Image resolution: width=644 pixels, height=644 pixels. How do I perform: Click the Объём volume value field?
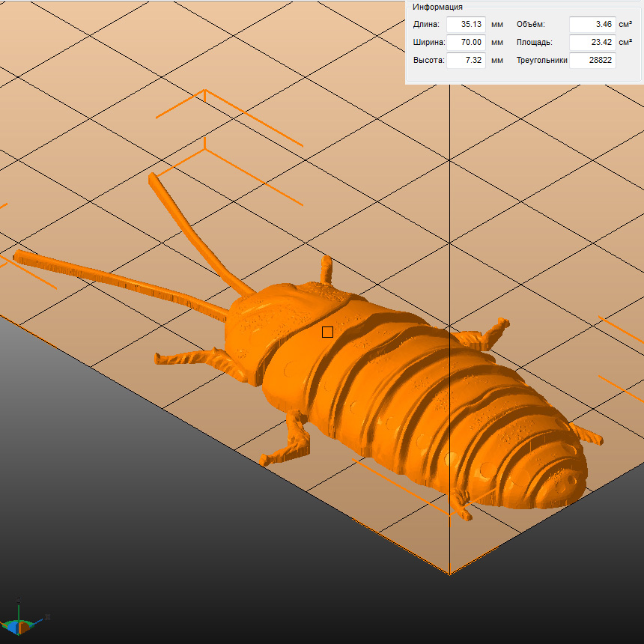click(592, 25)
